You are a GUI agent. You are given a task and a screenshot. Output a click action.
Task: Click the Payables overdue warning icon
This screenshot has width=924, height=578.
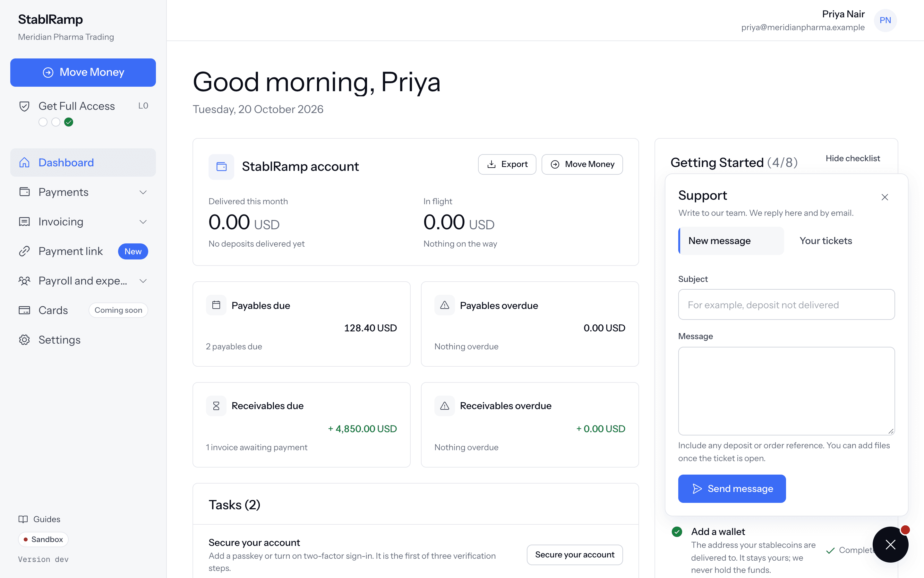(x=444, y=305)
